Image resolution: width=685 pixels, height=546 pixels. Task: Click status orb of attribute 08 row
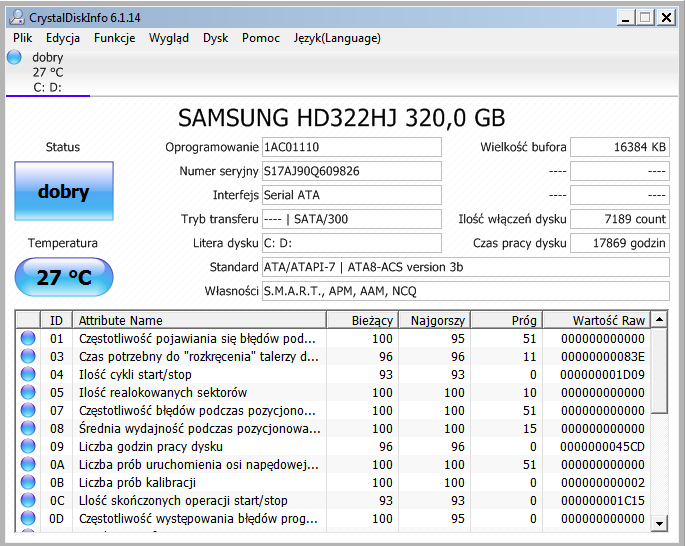point(28,429)
